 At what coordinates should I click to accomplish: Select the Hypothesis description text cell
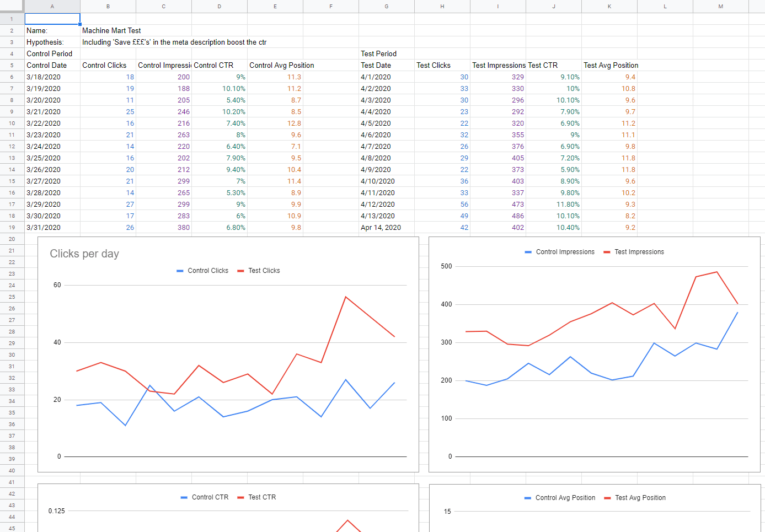click(x=174, y=42)
